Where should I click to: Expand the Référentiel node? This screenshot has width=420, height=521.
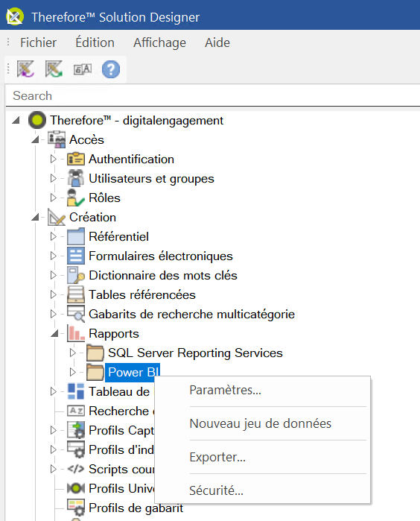(53, 236)
